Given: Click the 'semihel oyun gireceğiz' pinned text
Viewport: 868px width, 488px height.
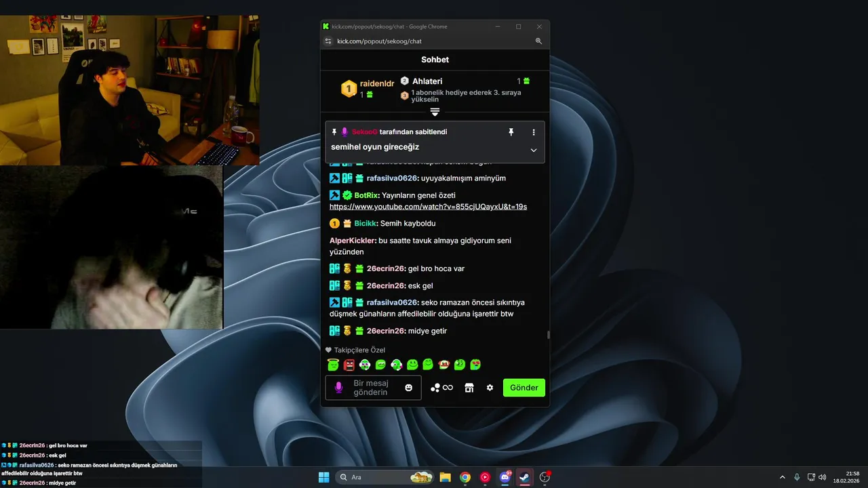Looking at the screenshot, I should (375, 147).
